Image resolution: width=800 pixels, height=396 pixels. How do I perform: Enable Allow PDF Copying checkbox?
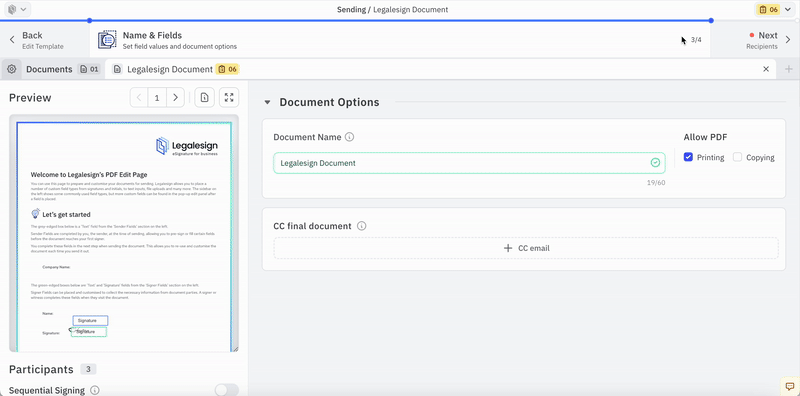737,157
